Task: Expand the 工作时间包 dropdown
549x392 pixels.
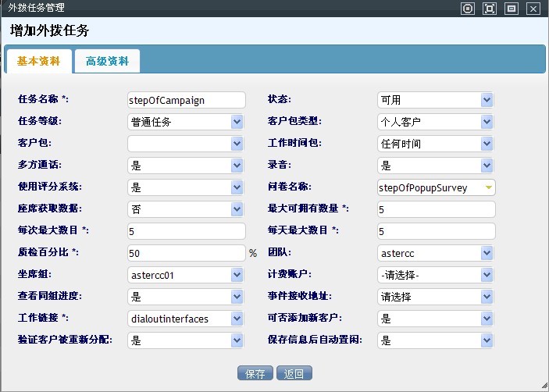Action: coord(435,144)
